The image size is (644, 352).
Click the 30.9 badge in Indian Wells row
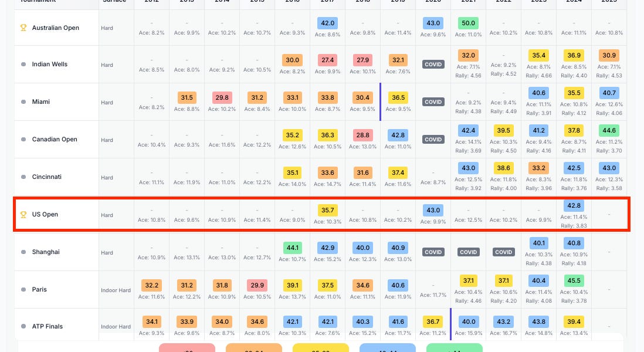609,55
